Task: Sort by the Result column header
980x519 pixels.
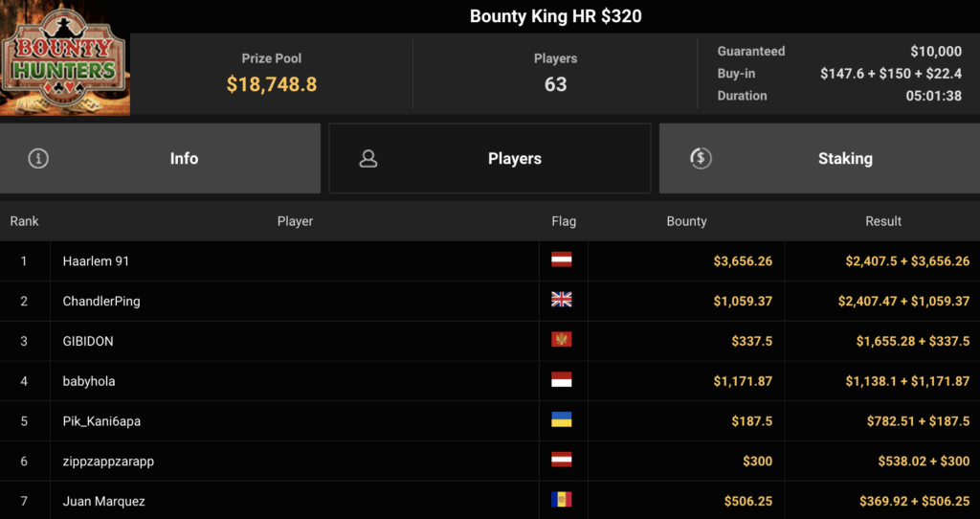Action: point(883,221)
